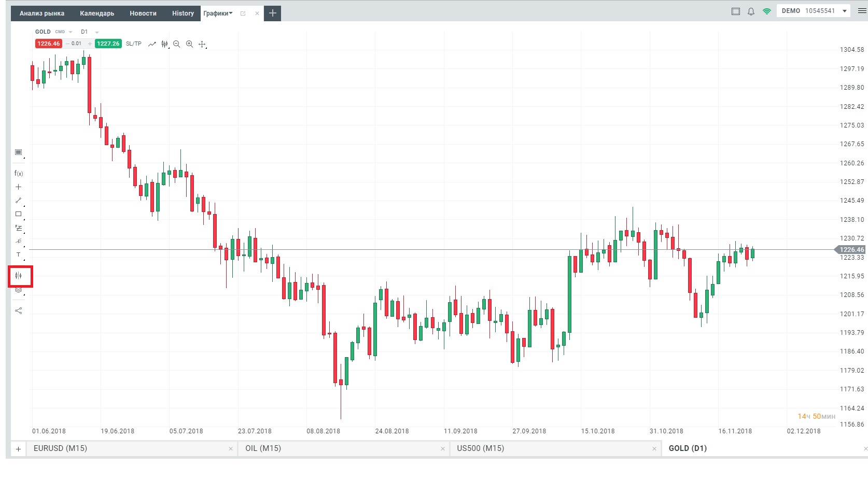The image size is (868, 495).
Task: Buy at green 1227.26 price button
Action: (x=108, y=44)
